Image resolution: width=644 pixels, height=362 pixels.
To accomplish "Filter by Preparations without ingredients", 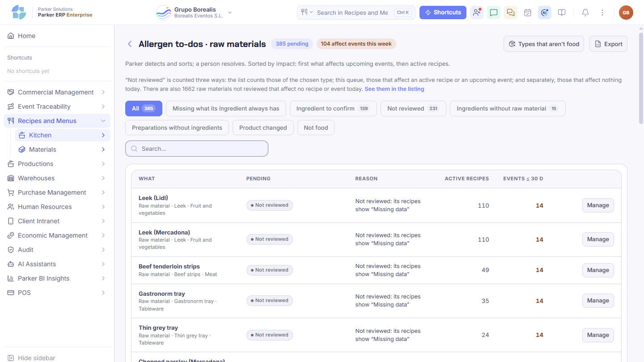I will 177,128.
